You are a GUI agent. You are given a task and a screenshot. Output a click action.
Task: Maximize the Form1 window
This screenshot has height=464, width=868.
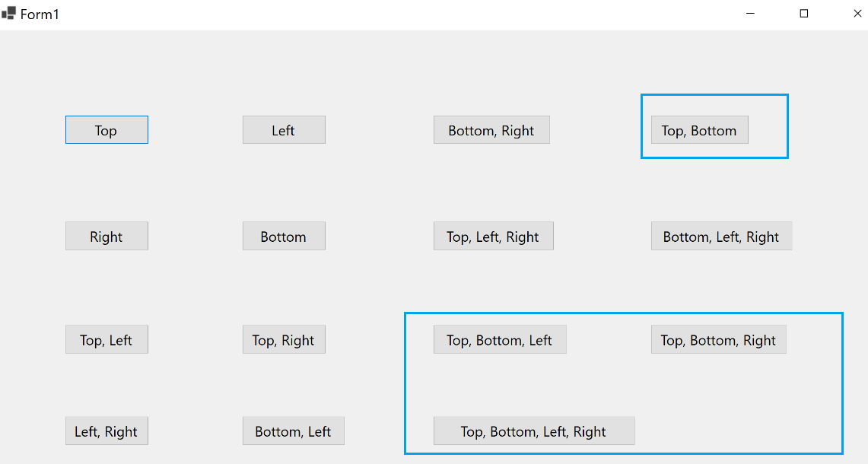tap(803, 13)
